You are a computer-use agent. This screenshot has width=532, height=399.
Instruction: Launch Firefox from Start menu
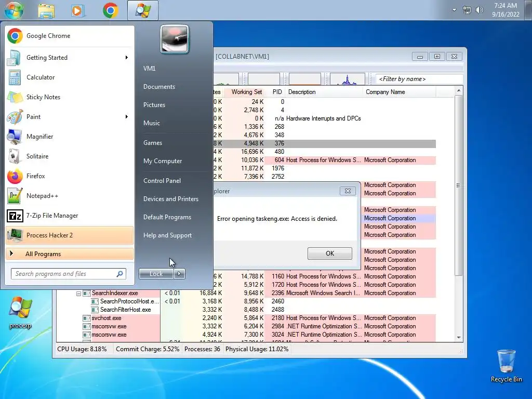70,176
